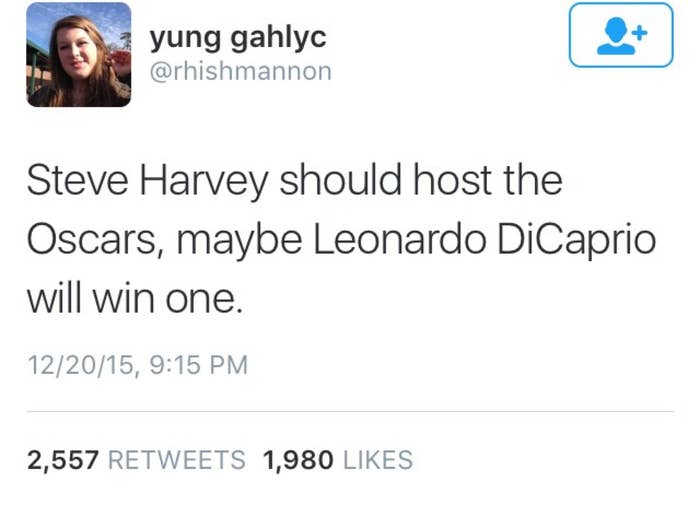
Task: Click the RETWEETS label
Action: [x=177, y=460]
